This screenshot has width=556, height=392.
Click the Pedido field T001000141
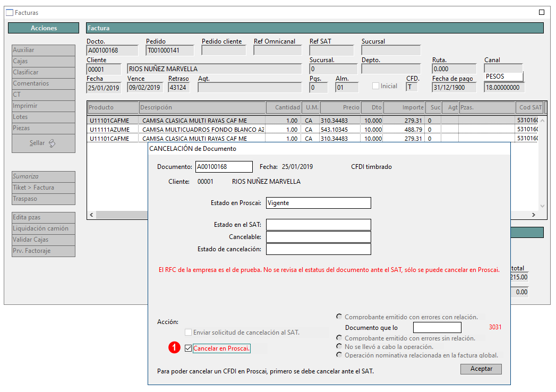point(170,50)
